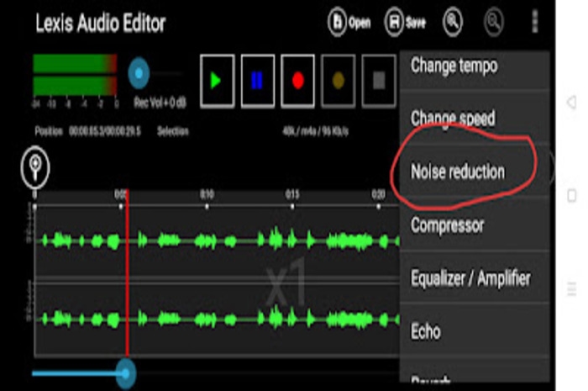
Task: Click the red playhead line on waveform
Action: [127, 272]
